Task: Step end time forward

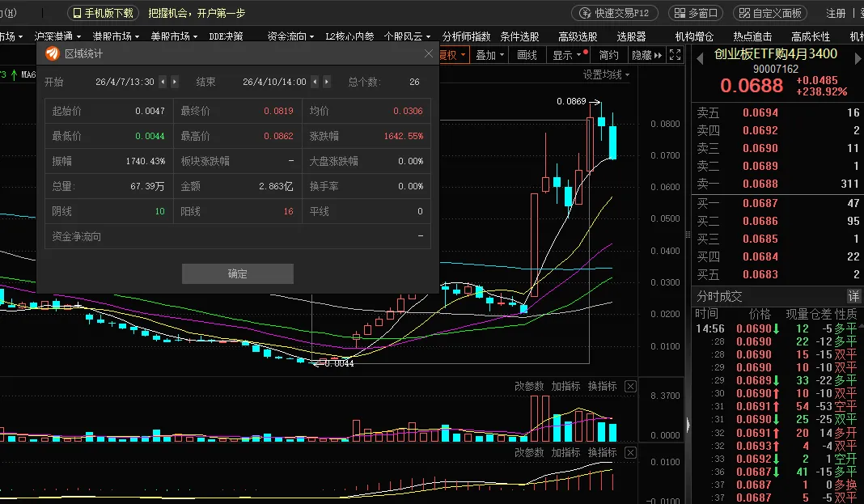Action: click(x=326, y=82)
